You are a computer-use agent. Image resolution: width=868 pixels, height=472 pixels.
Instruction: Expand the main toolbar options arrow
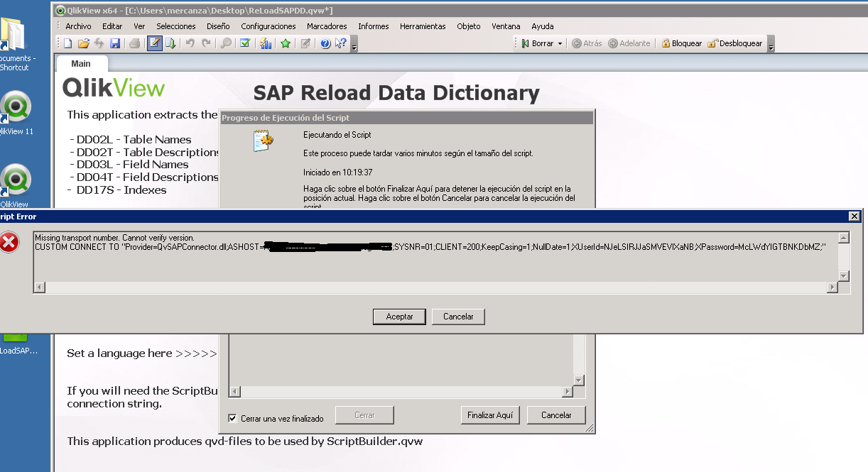tap(354, 47)
